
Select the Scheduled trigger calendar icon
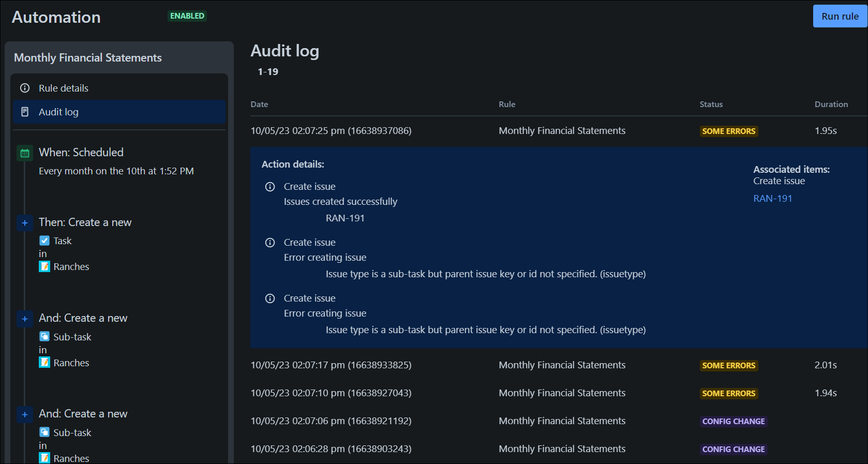[x=25, y=153]
